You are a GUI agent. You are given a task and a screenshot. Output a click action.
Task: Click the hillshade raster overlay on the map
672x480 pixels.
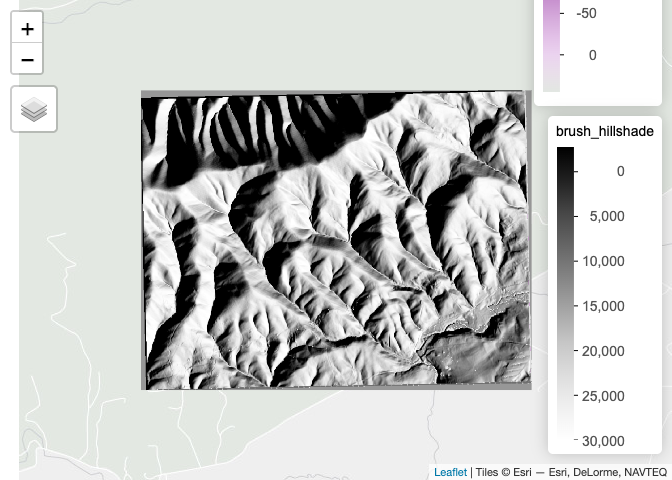coord(335,240)
